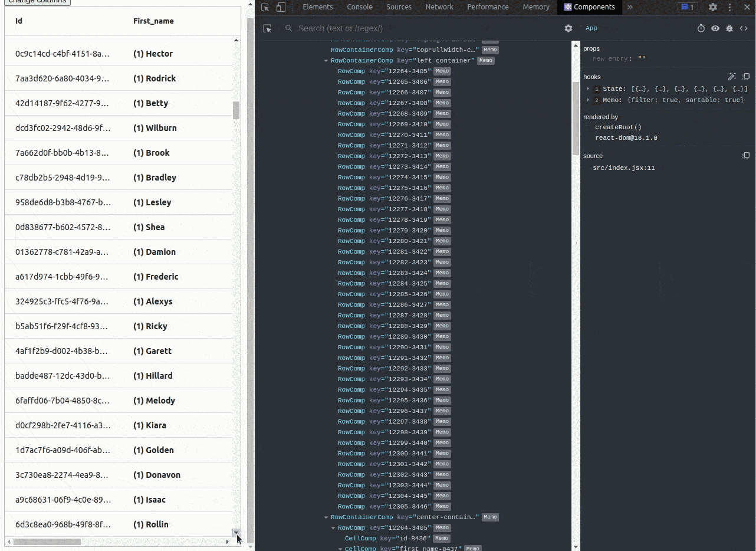This screenshot has height=551, width=756.
Task: Select RowComp key 12290-3431
Action: click(x=394, y=347)
